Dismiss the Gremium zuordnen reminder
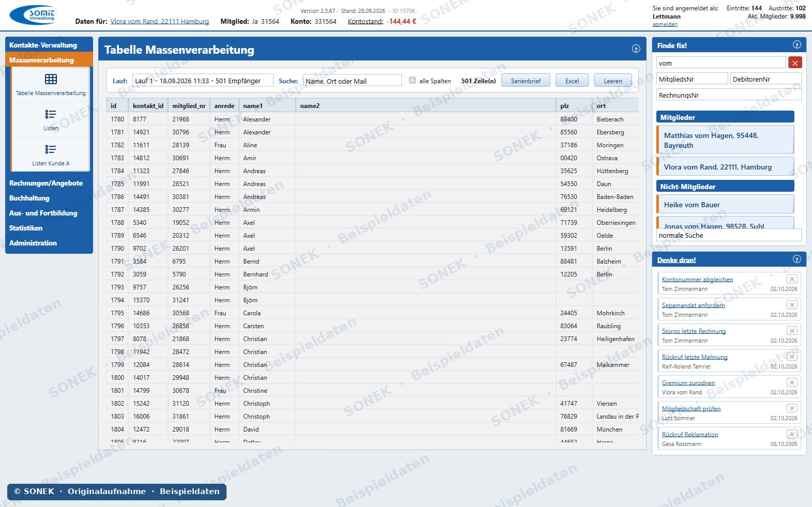The width and height of the screenshot is (812, 507). pyautogui.click(x=792, y=382)
